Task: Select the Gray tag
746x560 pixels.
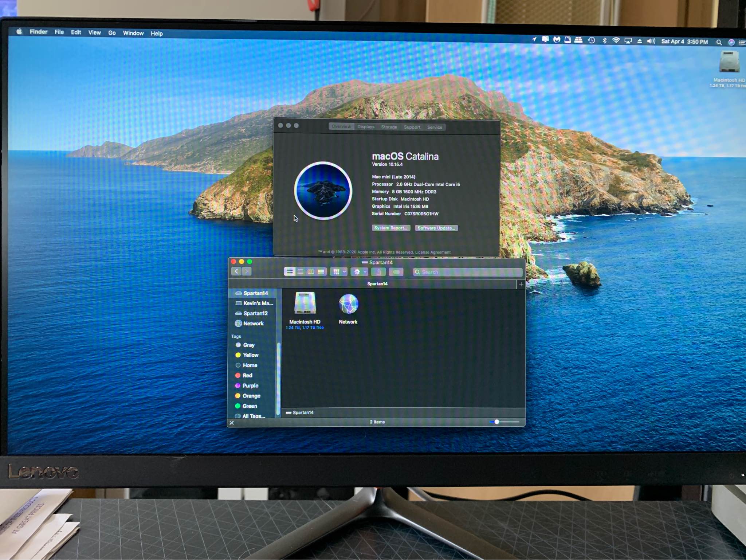Action: point(245,345)
